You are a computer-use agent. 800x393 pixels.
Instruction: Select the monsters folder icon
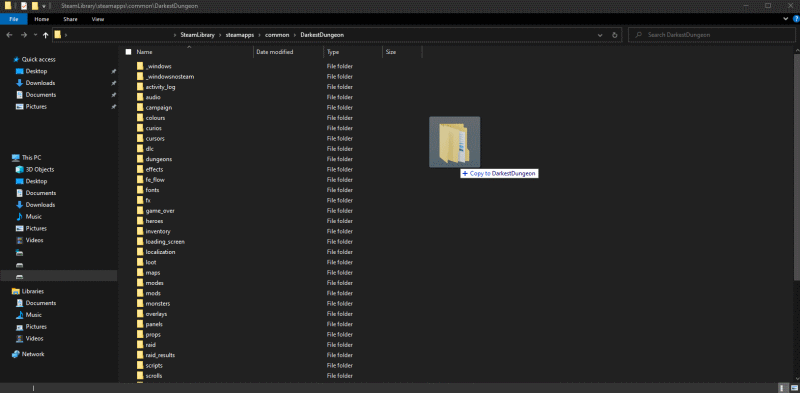pyautogui.click(x=140, y=303)
